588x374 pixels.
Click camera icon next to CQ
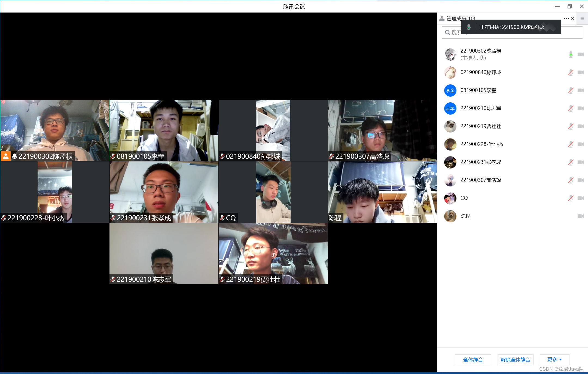(580, 198)
